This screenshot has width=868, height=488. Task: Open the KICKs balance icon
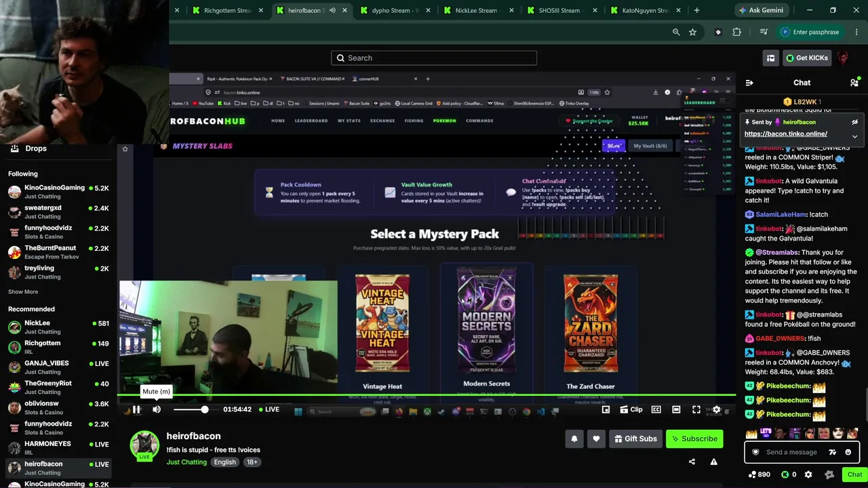[789, 474]
